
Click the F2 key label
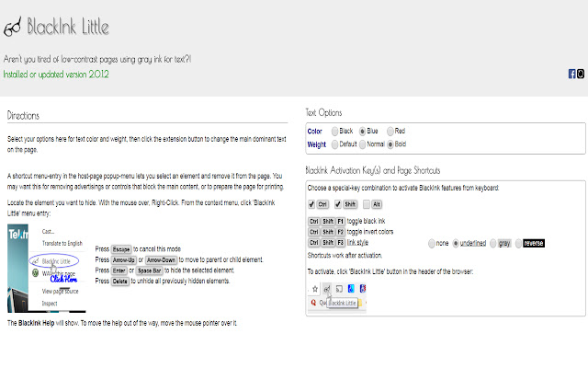(340, 232)
